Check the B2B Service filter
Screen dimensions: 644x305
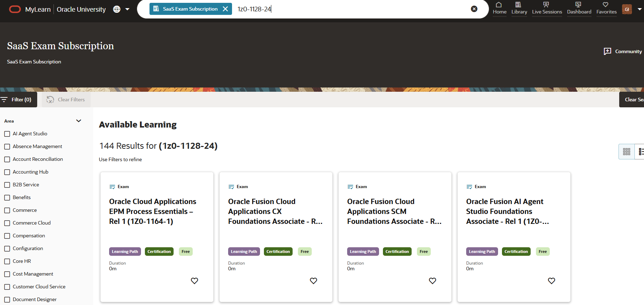point(7,185)
